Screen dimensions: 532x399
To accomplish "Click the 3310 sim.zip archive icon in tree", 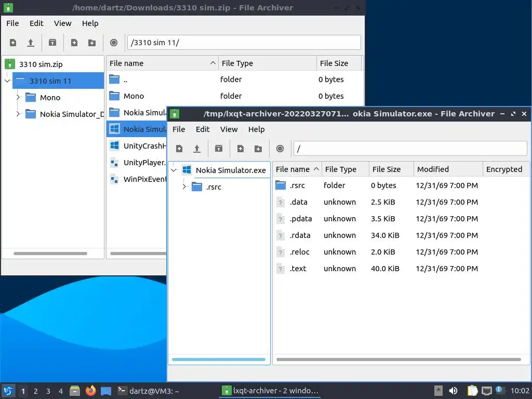I will (x=10, y=64).
